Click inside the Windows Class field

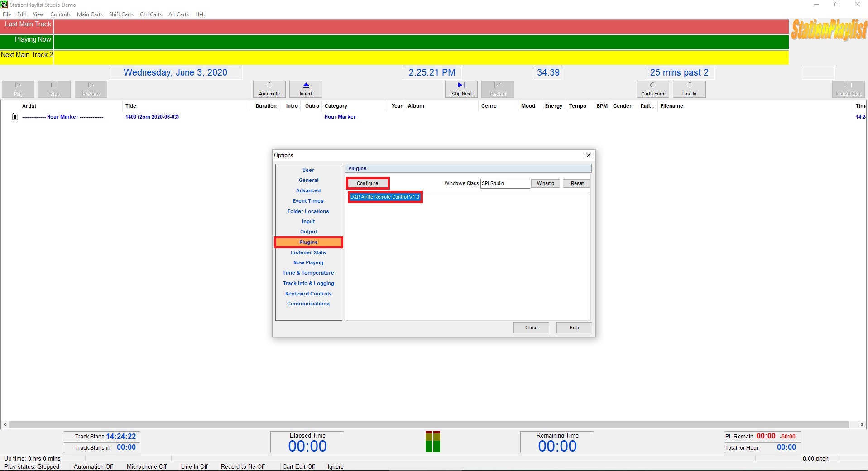pos(504,183)
